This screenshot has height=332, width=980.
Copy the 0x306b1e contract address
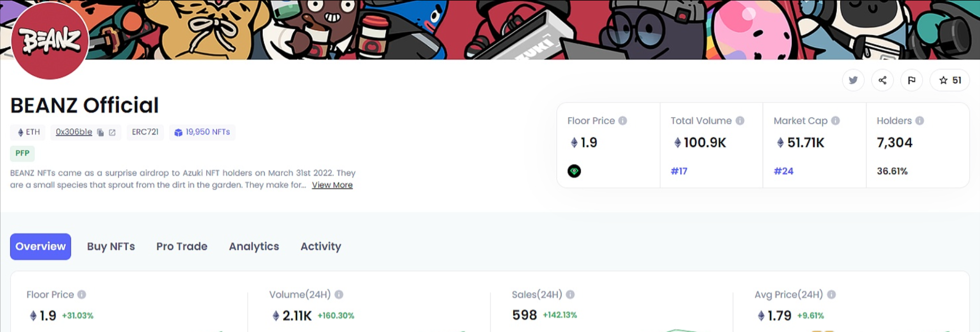tap(100, 133)
